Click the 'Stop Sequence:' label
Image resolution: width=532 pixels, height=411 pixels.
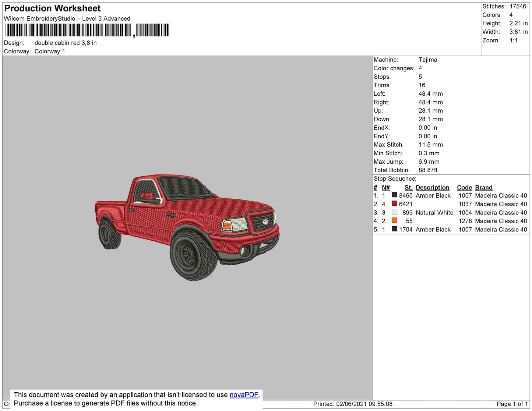tap(395, 178)
